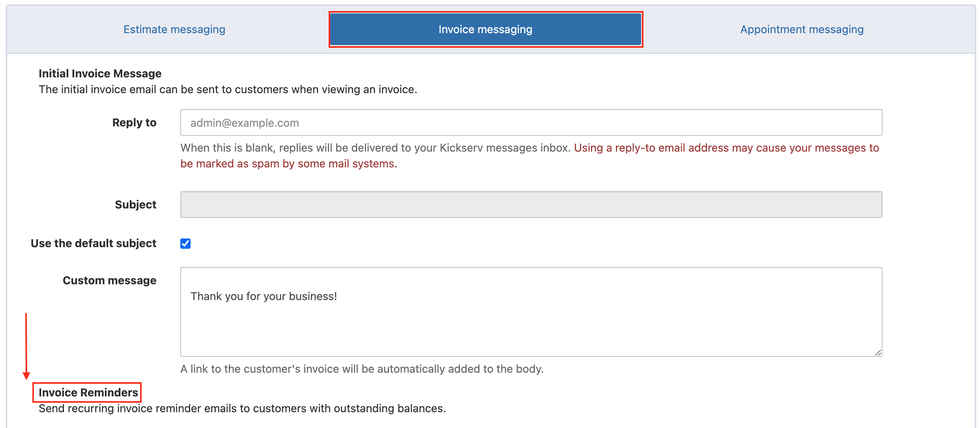This screenshot has height=428, width=980.
Task: Click the Kickserv messages inbox help text
Action: click(x=375, y=148)
